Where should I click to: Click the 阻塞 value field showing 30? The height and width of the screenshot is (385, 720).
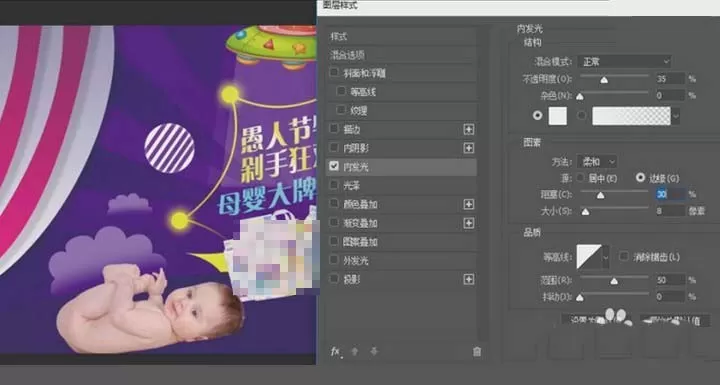click(670, 194)
